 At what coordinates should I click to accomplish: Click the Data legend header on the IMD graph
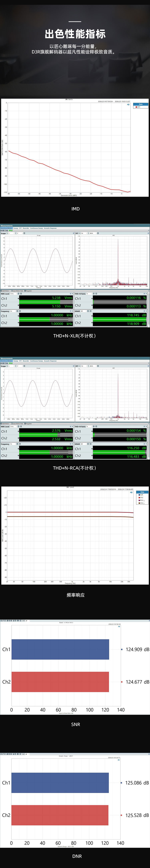point(141,104)
